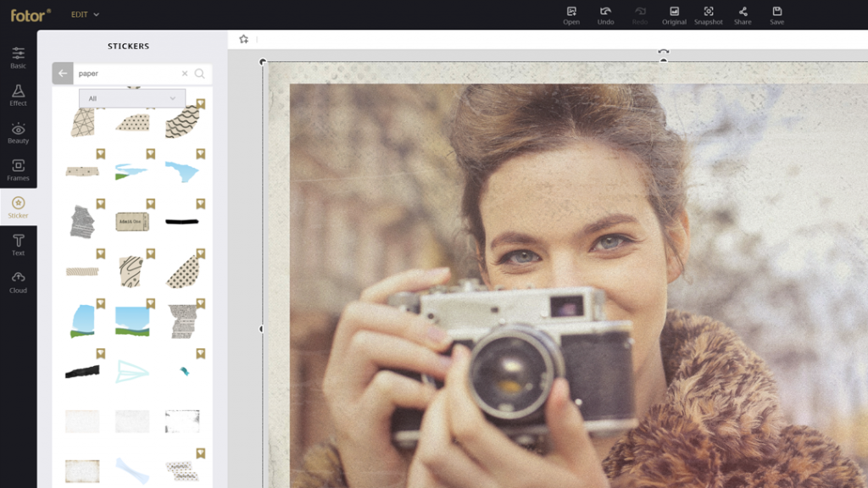View the Original image
Viewport: 868px width, 488px height.
(x=674, y=15)
